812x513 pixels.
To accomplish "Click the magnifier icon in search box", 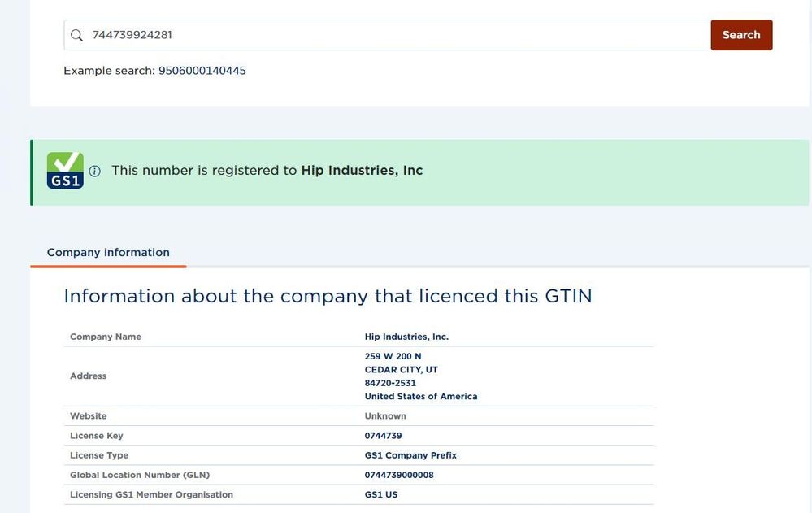I will coord(77,35).
